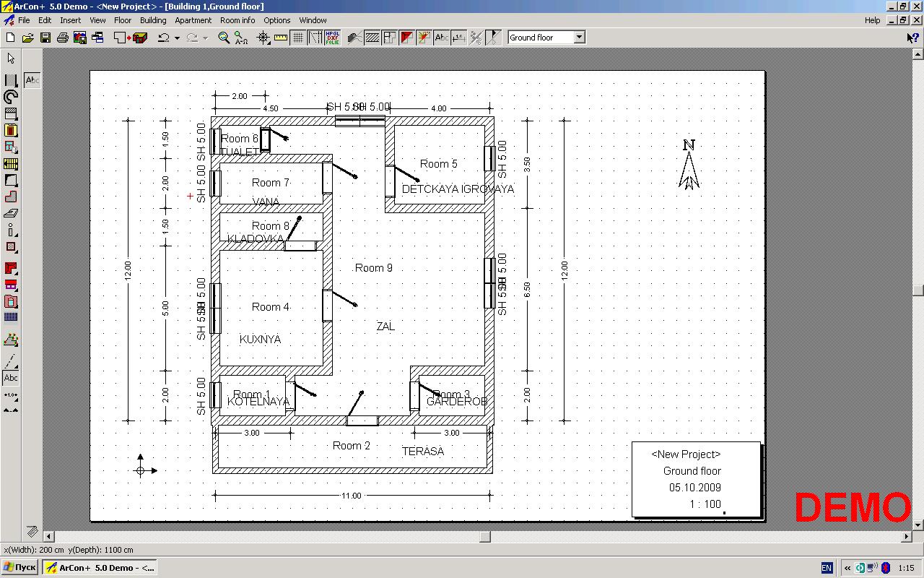Select the red roof tool
This screenshot has width=924, height=578.
11,268
